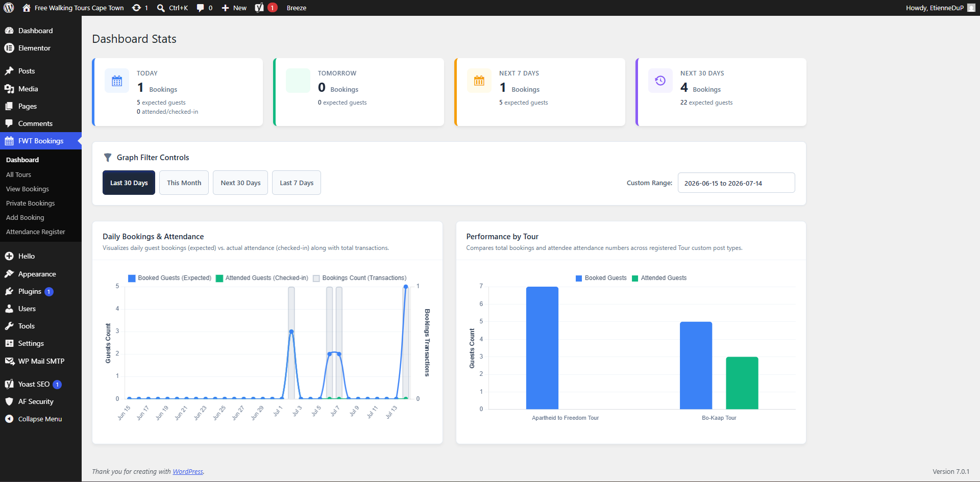This screenshot has width=980, height=482.
Task: Open Dashboard submenu under FWT Bookings
Action: [22, 160]
